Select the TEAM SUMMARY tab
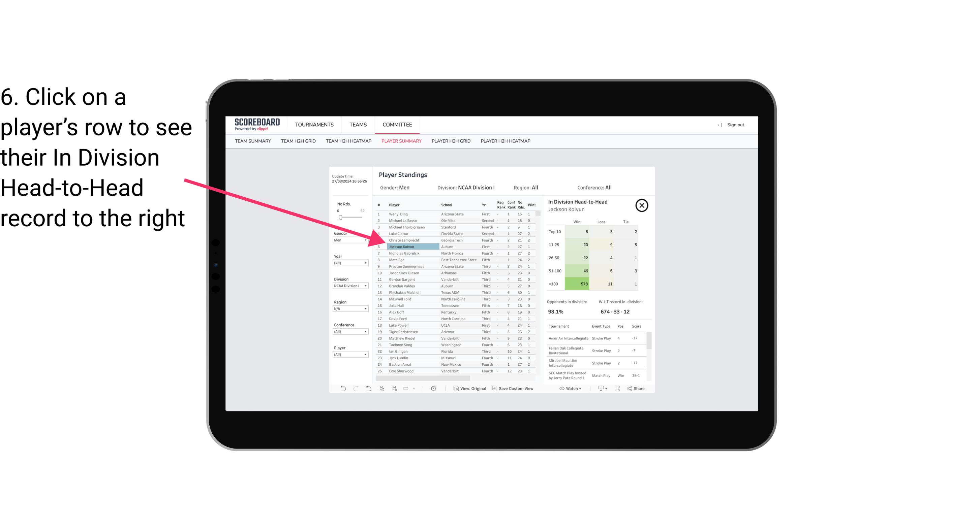 253,141
